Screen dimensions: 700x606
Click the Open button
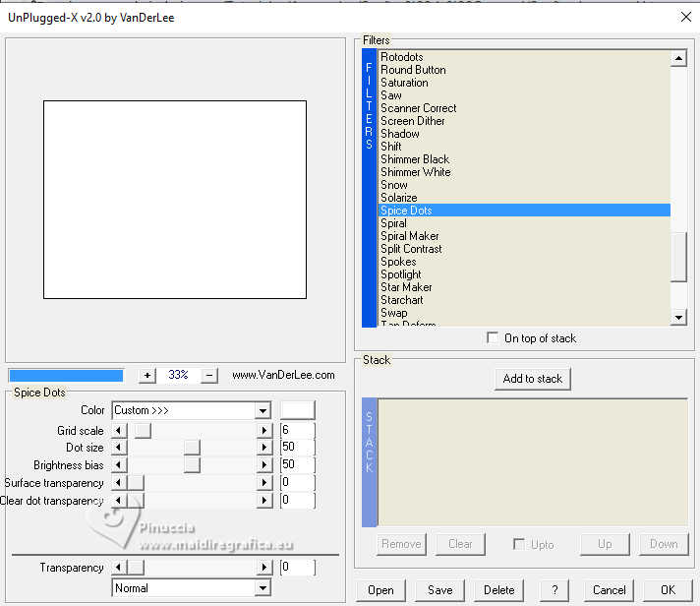tap(380, 590)
